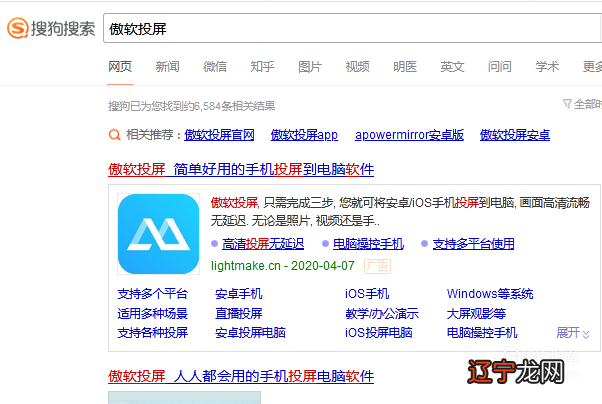Open the 知乎 search tab

pos(262,67)
